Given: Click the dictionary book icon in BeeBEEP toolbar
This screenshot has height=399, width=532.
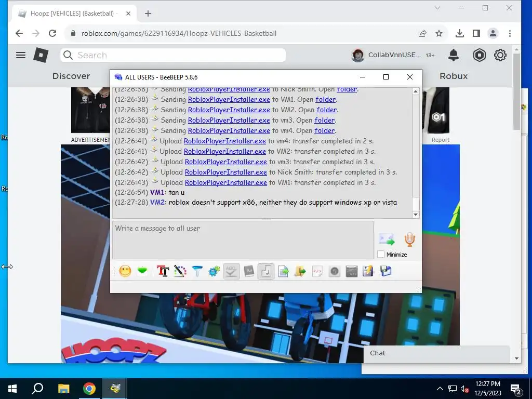Looking at the screenshot, I should click(x=249, y=271).
